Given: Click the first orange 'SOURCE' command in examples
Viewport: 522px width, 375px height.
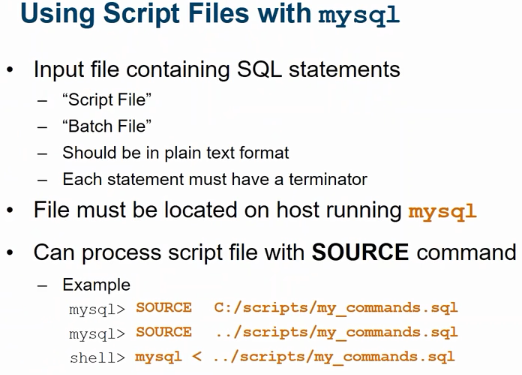Looking at the screenshot, I should coord(164,308).
